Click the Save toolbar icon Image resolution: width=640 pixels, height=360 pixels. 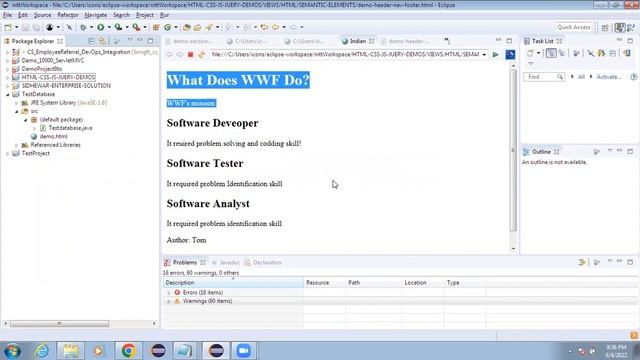tap(25, 27)
